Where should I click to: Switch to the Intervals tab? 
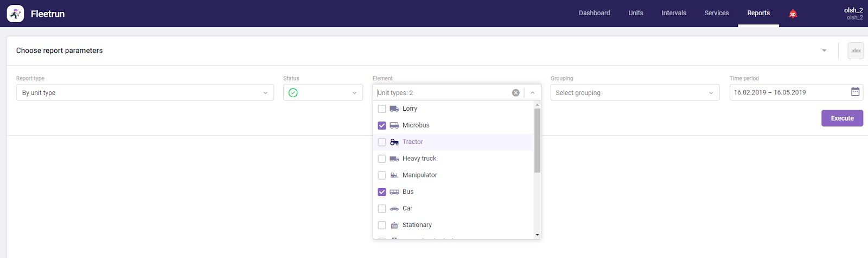coord(674,13)
